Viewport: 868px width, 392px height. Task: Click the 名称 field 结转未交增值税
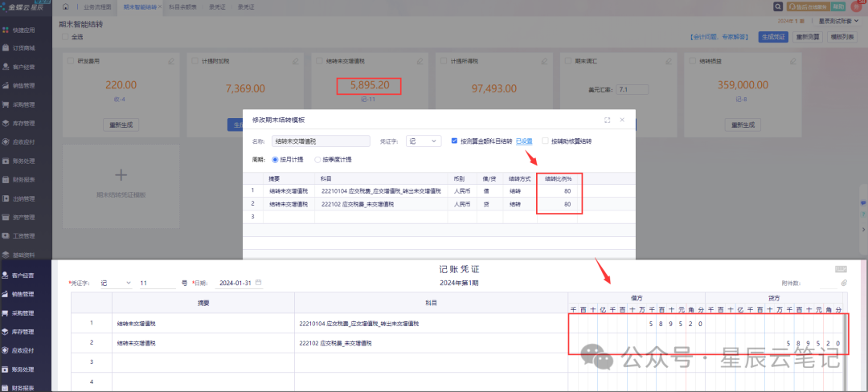321,141
